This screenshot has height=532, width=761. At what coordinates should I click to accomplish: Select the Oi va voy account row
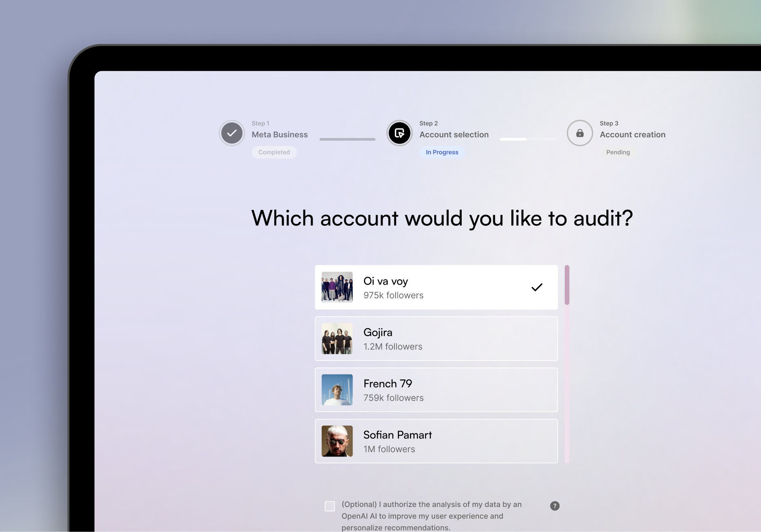[436, 287]
